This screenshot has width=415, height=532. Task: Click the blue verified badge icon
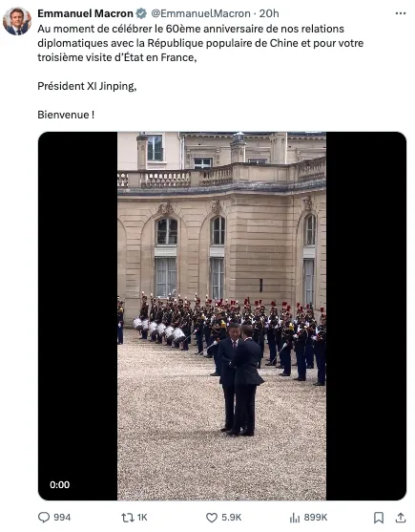click(141, 13)
